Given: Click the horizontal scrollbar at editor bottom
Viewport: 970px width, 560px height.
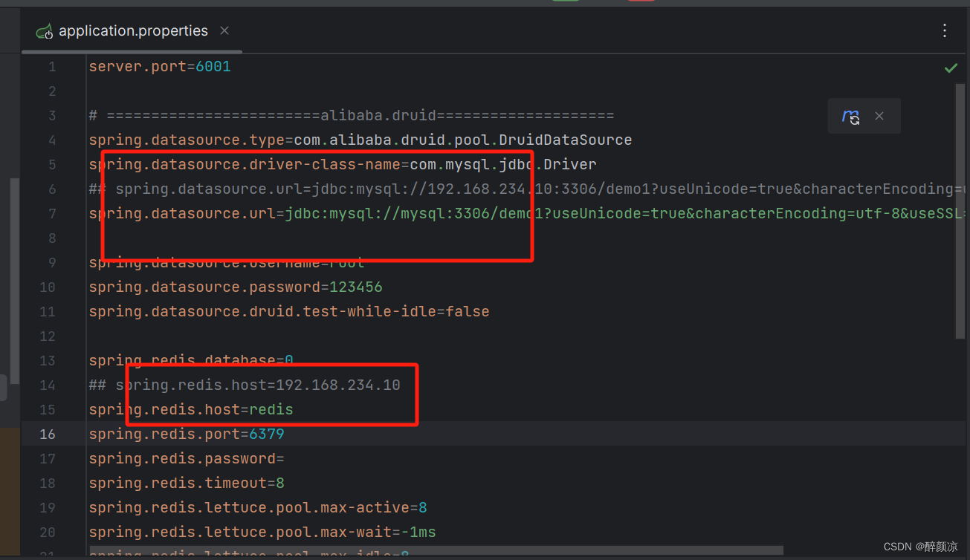Looking at the screenshot, I should 436,551.
